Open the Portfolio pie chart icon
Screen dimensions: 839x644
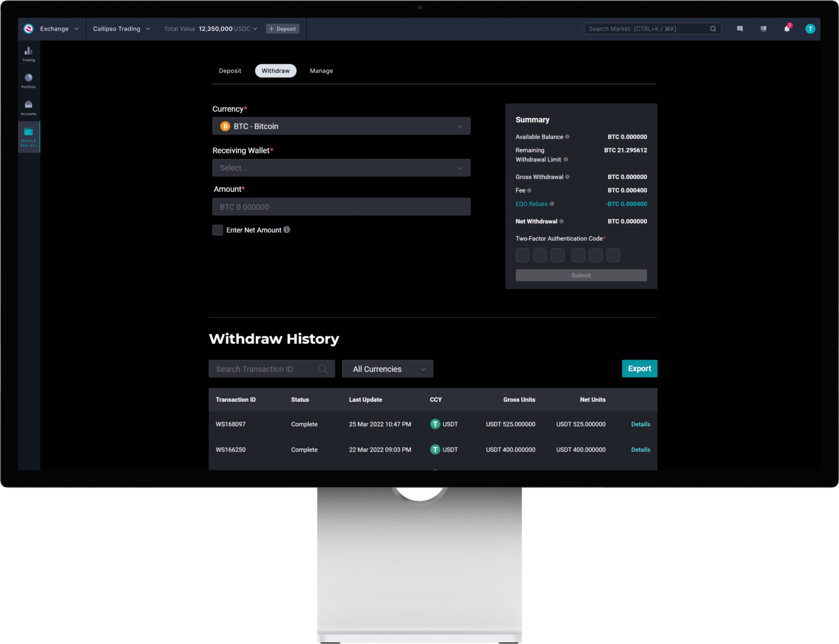[29, 80]
